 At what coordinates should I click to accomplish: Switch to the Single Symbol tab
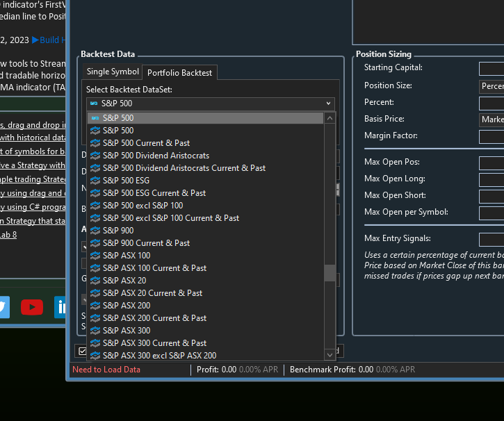click(113, 72)
